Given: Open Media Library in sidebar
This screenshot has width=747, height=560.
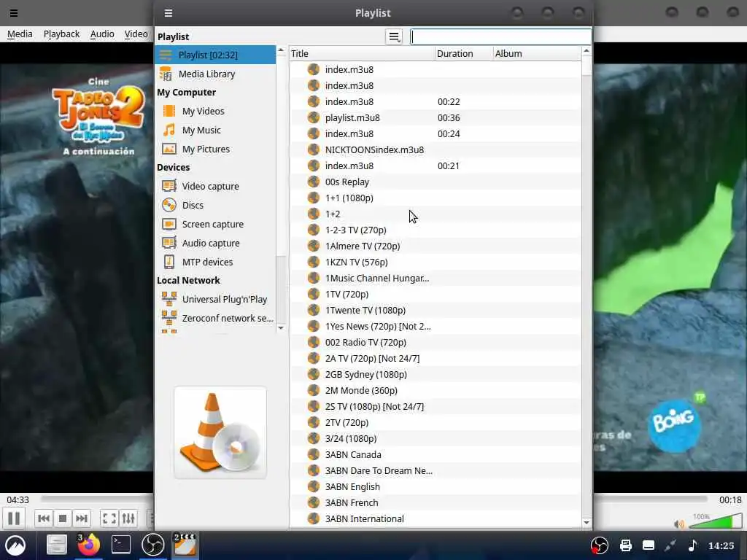Looking at the screenshot, I should tap(215, 74).
